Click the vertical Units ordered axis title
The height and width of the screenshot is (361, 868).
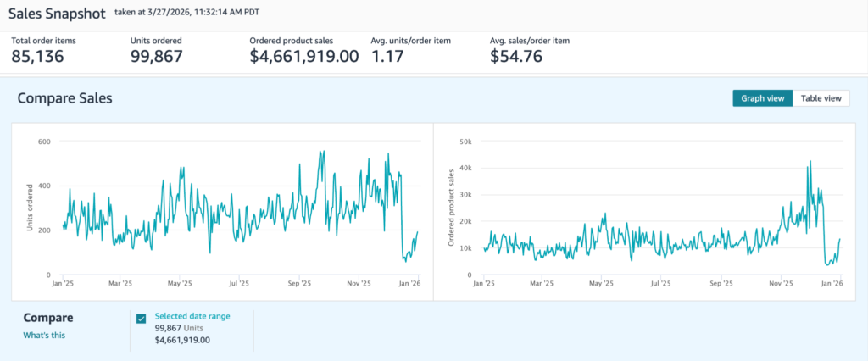[x=31, y=211]
